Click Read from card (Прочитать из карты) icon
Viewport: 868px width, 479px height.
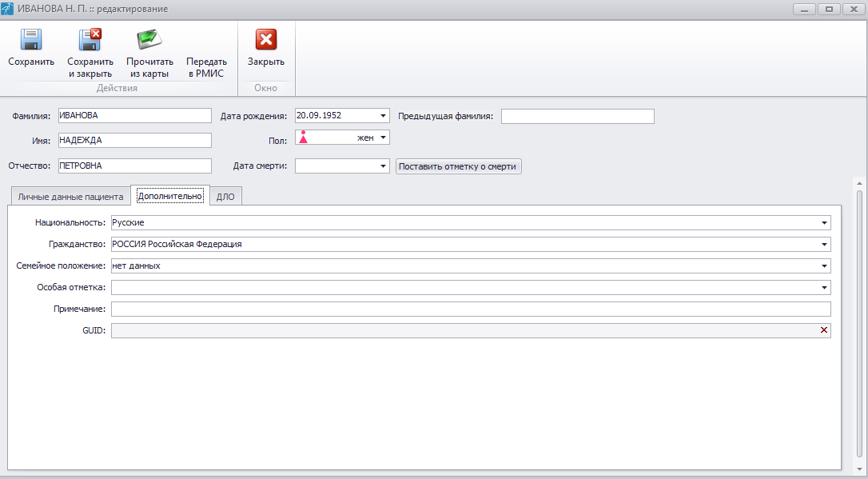[149, 41]
